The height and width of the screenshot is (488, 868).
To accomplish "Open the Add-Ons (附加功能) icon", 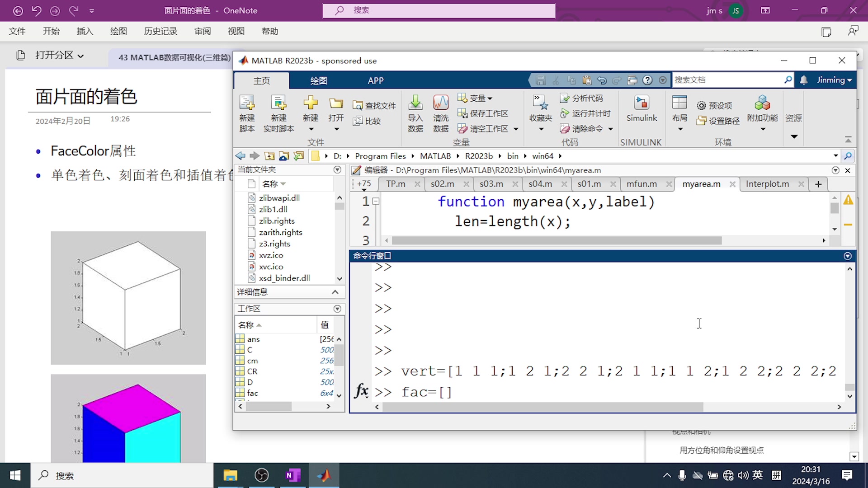I will click(762, 103).
